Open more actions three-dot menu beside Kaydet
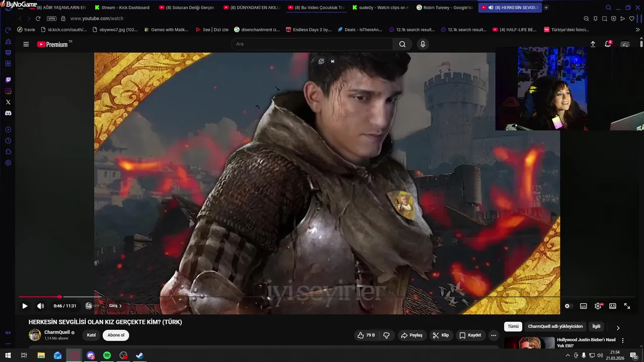This screenshot has height=362, width=644. [494, 335]
